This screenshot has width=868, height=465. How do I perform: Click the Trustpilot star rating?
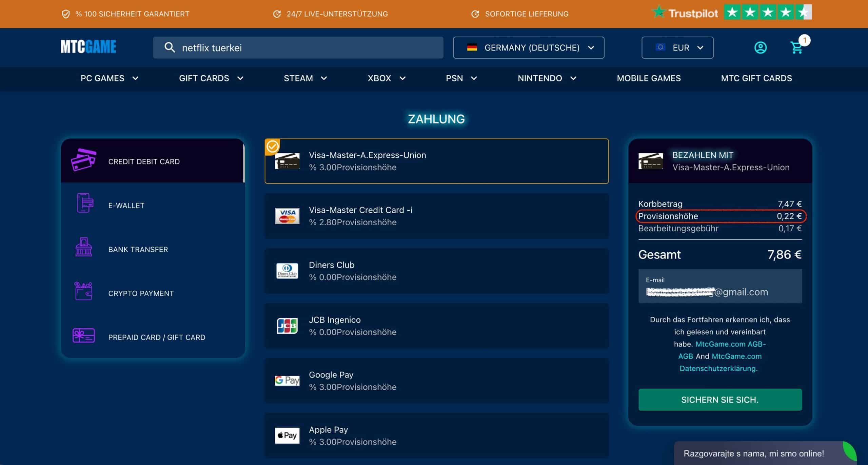coord(768,13)
